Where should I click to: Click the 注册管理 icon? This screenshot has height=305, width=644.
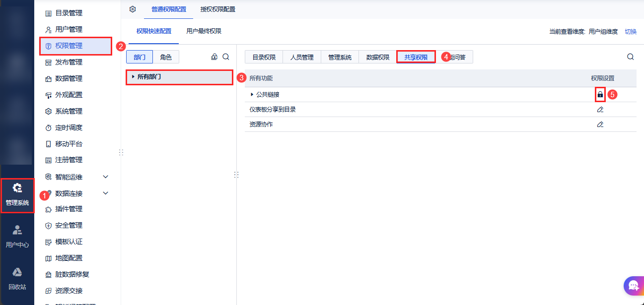click(48, 160)
